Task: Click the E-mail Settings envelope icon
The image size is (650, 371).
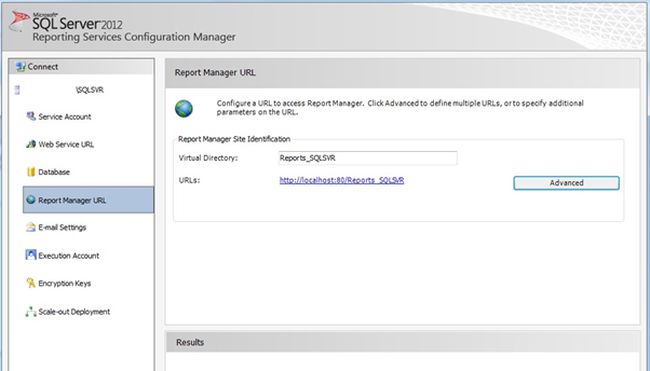Action: [31, 227]
